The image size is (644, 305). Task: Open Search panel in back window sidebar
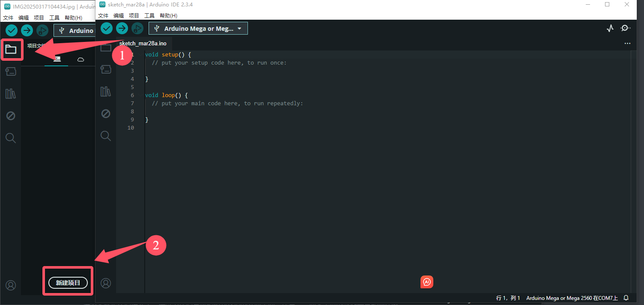pos(11,138)
